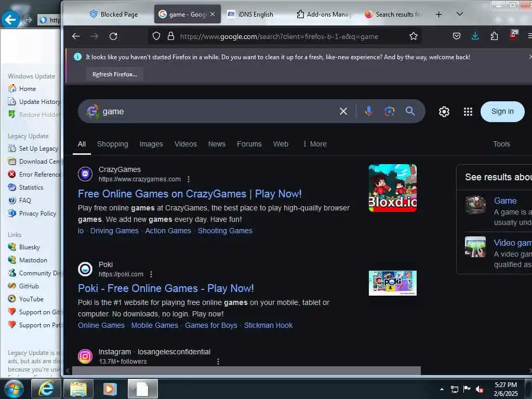532x399 pixels.
Task: Click Bloxd.io result thumbnail
Action: (x=393, y=188)
